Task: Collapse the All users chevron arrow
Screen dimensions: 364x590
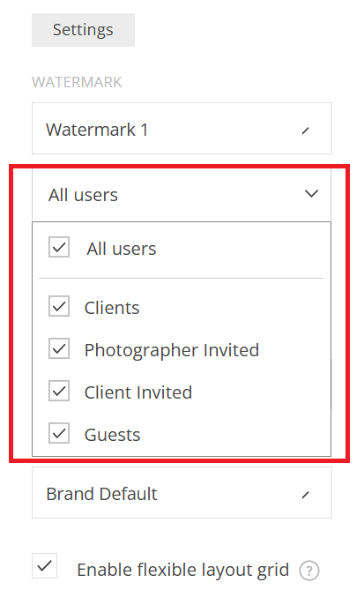Action: coord(311,194)
